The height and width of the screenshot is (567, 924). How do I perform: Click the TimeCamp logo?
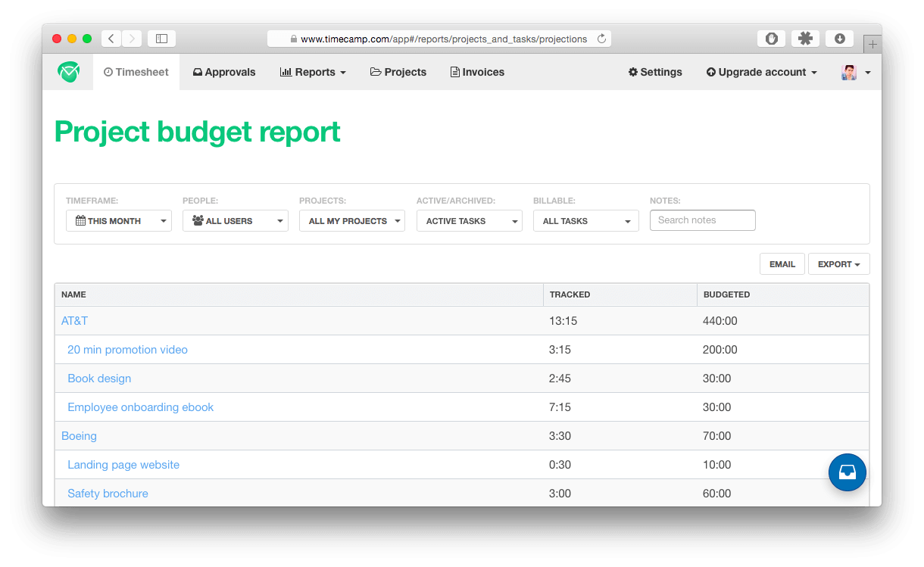67,72
